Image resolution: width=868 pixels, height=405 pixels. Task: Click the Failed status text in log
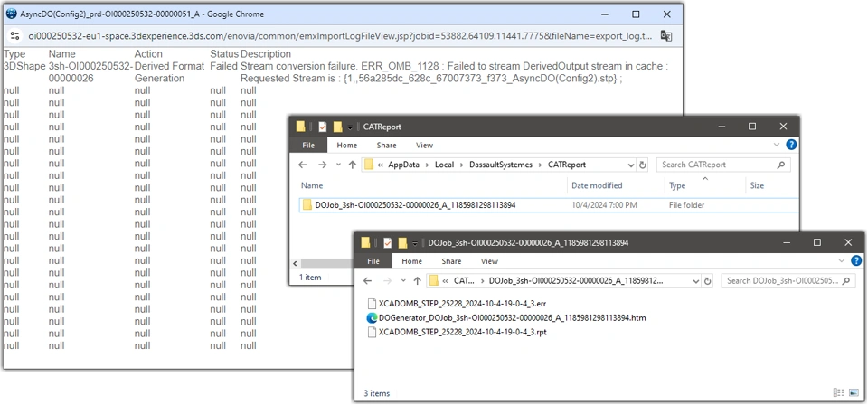[223, 66]
